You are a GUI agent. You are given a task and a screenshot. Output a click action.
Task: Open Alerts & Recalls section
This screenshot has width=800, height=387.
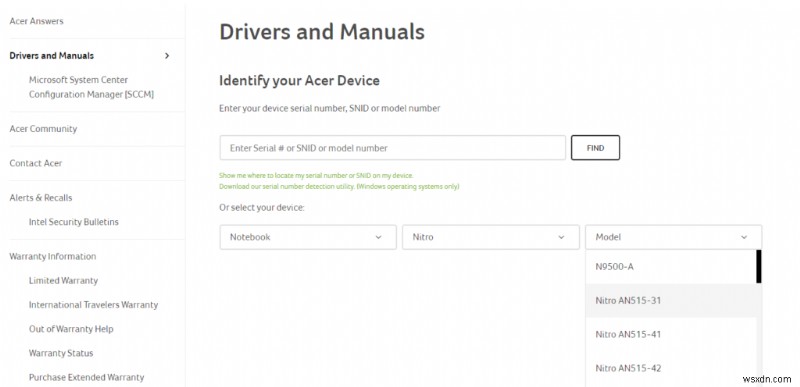pos(41,198)
